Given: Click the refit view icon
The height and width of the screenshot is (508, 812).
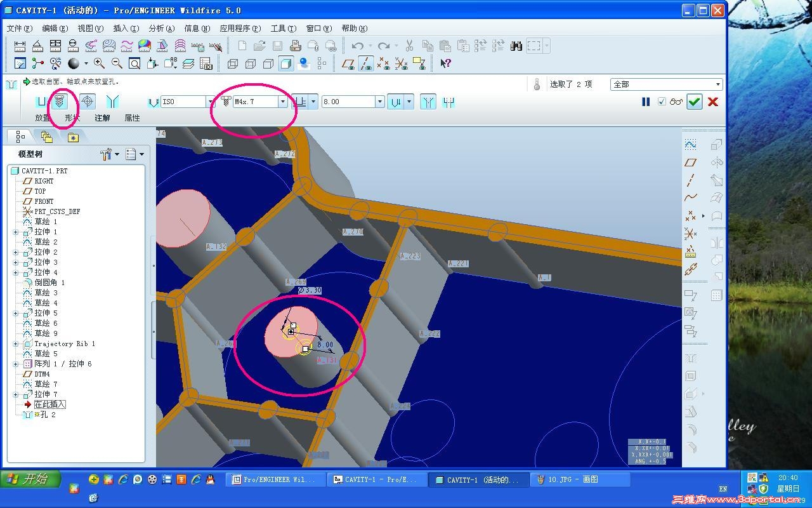Looking at the screenshot, I should pyautogui.click(x=134, y=63).
